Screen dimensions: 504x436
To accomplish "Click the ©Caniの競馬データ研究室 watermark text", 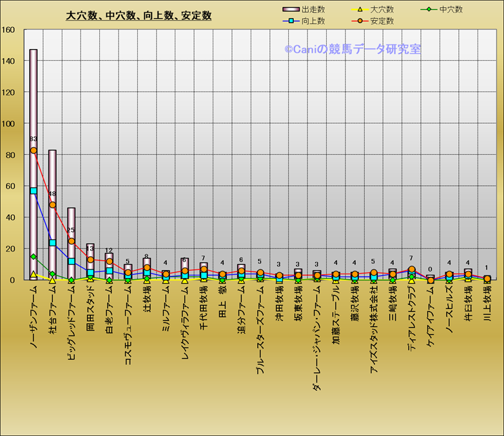I will pyautogui.click(x=353, y=49).
